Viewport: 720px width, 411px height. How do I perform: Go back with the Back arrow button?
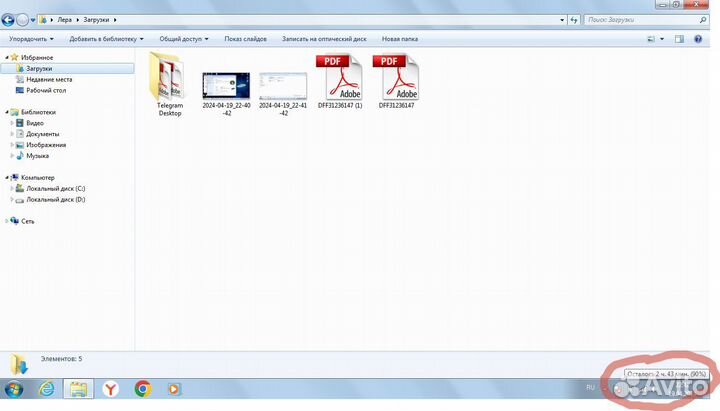pos(8,20)
